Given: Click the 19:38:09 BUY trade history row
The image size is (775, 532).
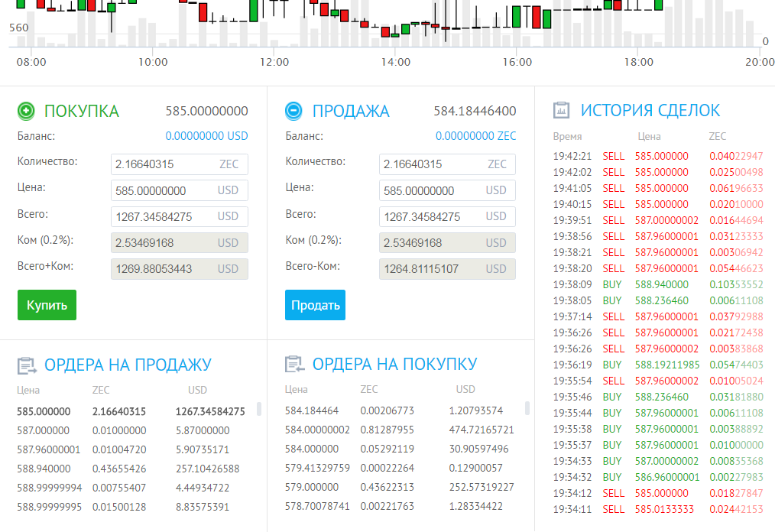Looking at the screenshot, I should pyautogui.click(x=657, y=284).
